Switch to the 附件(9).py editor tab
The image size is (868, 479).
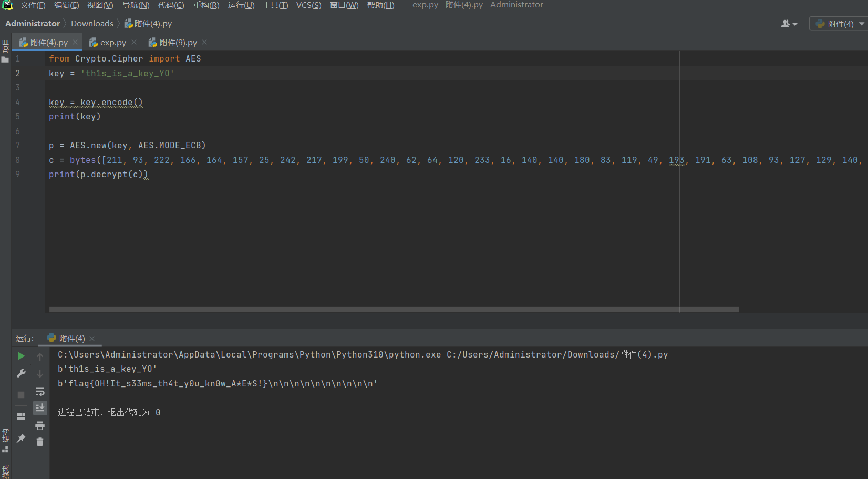click(178, 43)
